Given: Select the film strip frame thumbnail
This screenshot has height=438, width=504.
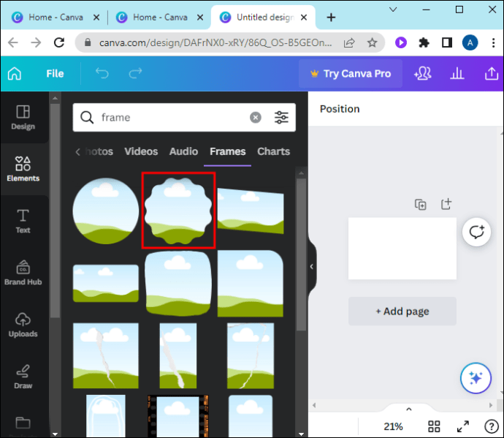Looking at the screenshot, I should 177,416.
